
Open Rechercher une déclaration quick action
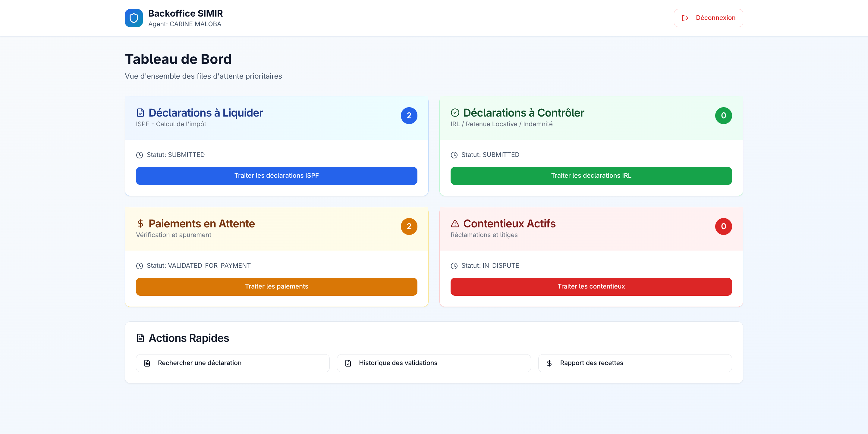(x=232, y=363)
